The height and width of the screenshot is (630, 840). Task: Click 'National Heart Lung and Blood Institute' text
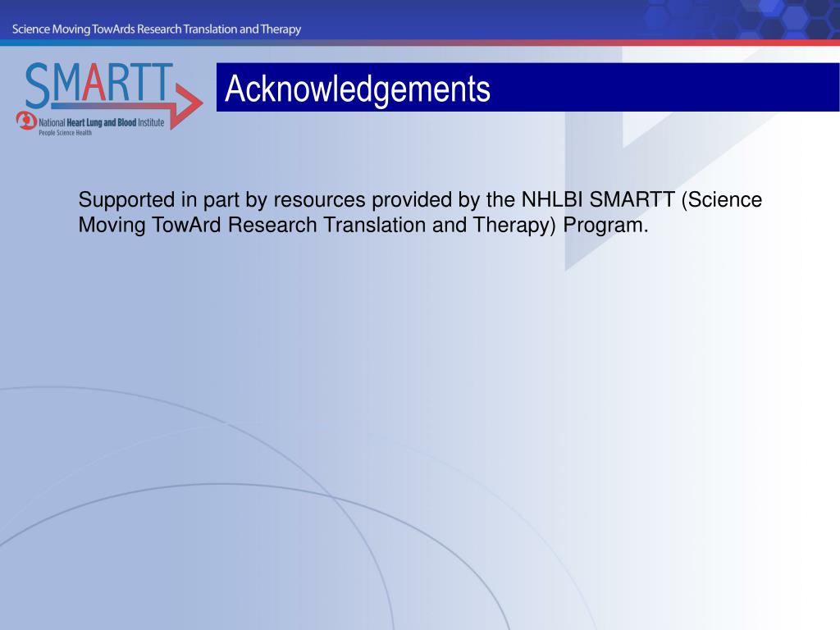pyautogui.click(x=101, y=123)
